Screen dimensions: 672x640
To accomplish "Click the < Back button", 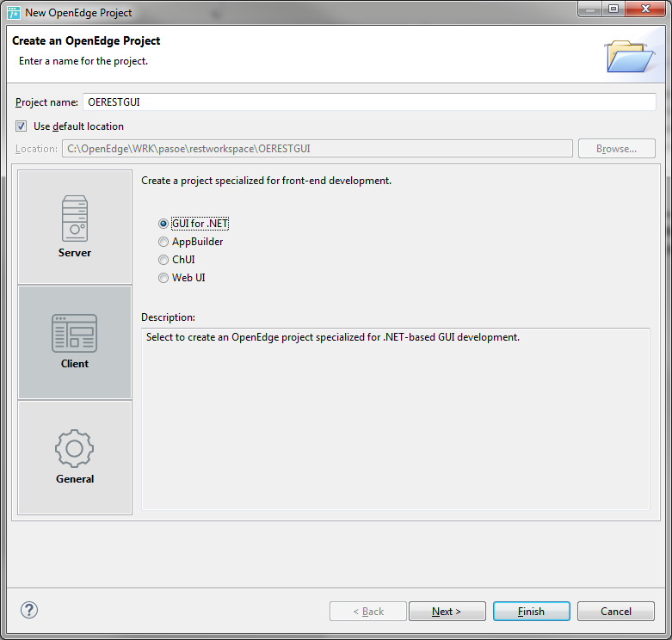I will [367, 612].
